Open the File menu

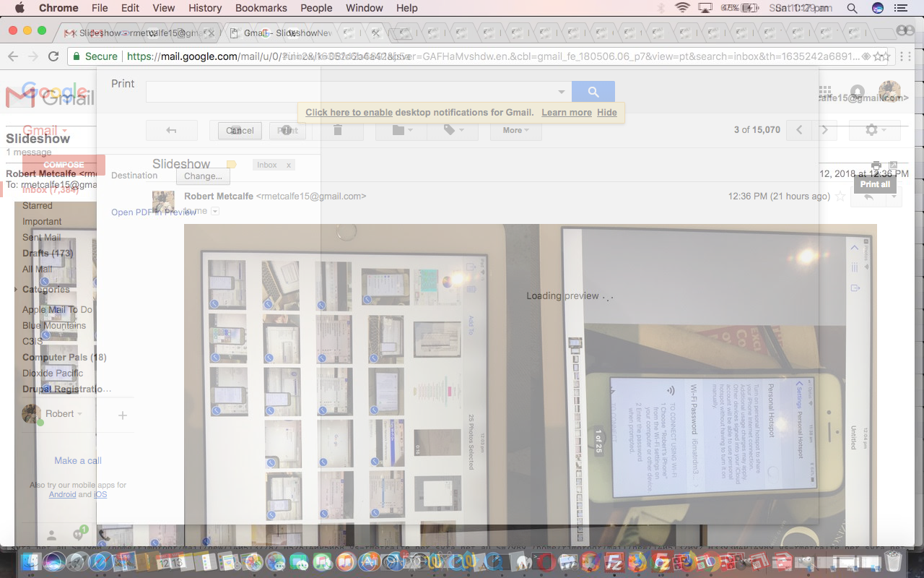coord(100,8)
